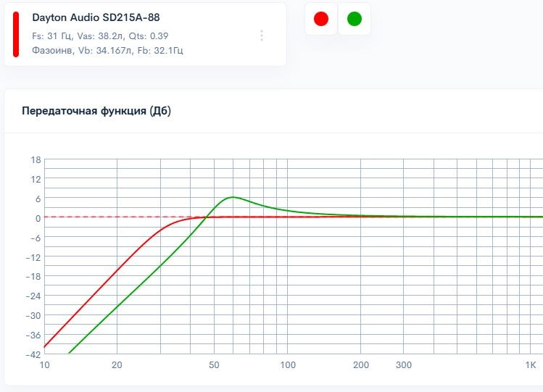Click the dashed red 0 dB reference line
This screenshot has height=392, width=543.
(109, 217)
